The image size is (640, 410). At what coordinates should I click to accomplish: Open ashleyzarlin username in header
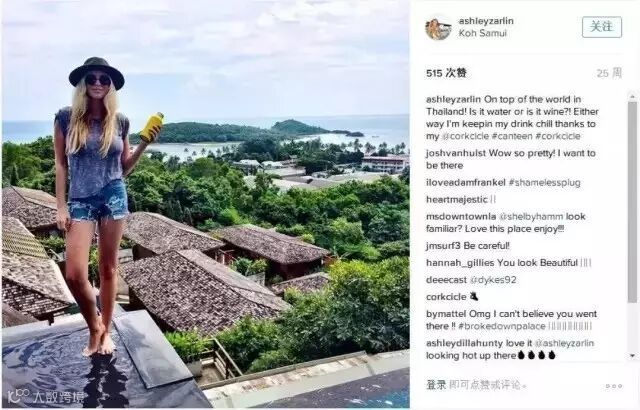coord(486,21)
